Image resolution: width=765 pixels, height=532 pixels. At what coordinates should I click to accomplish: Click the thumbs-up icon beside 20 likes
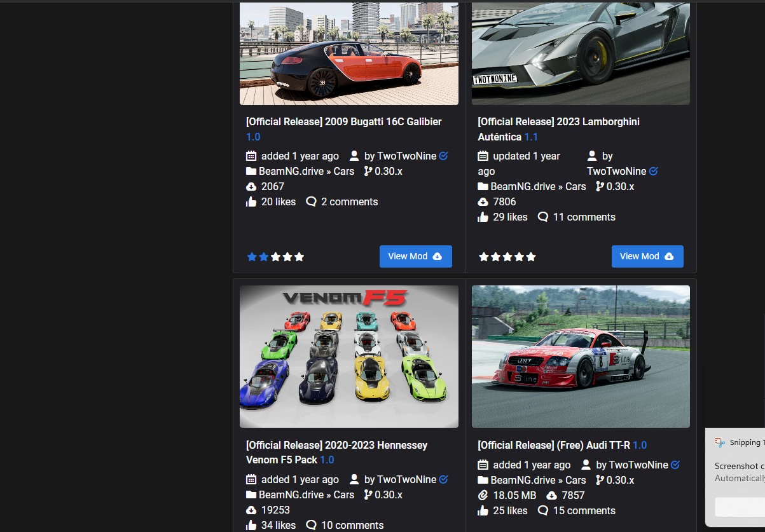[x=251, y=201]
